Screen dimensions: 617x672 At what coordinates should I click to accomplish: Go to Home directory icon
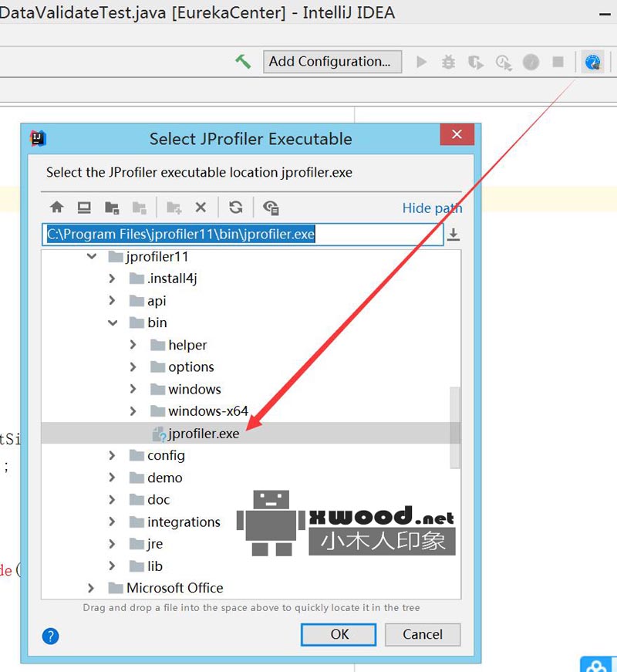(x=56, y=208)
